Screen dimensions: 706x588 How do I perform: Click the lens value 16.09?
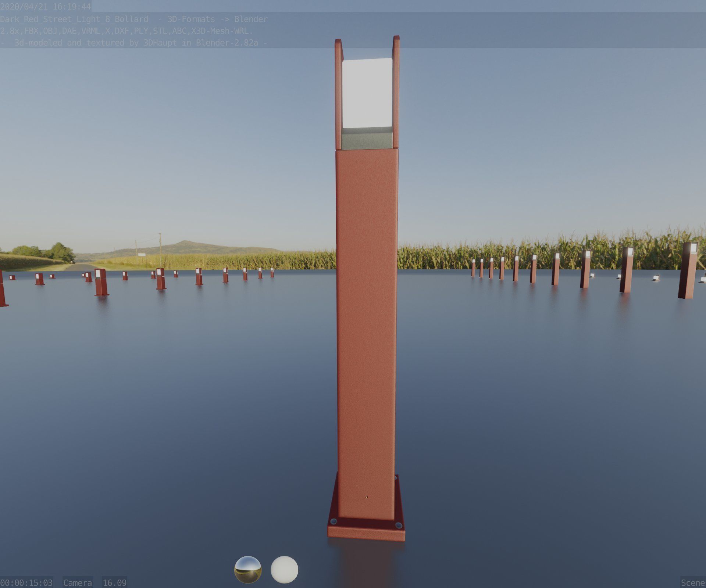[114, 582]
